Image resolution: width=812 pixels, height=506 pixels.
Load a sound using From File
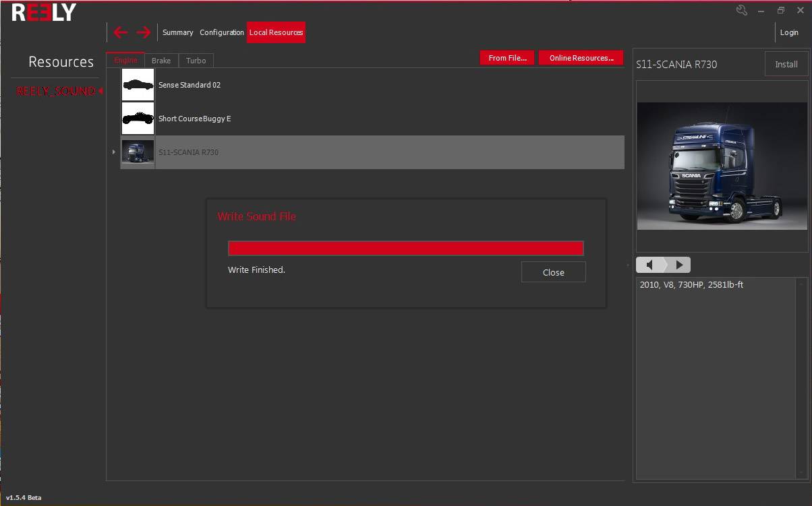pos(506,57)
